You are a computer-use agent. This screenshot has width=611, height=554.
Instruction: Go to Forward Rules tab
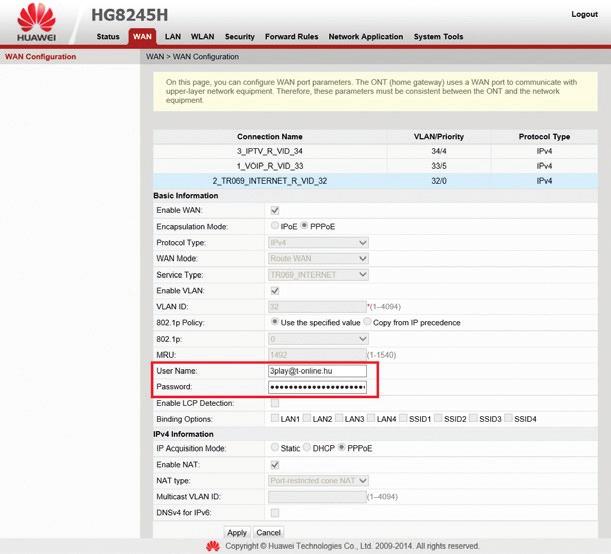291,37
